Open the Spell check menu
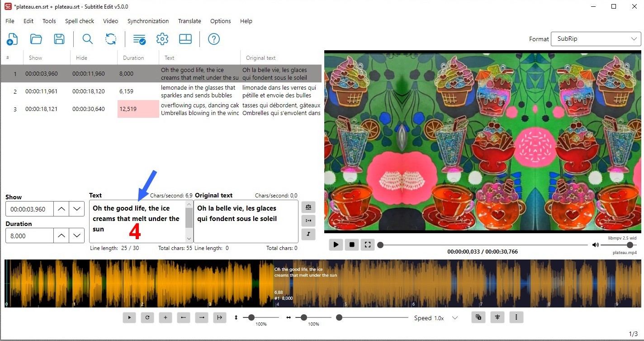Image resolution: width=644 pixels, height=341 pixels. [80, 21]
